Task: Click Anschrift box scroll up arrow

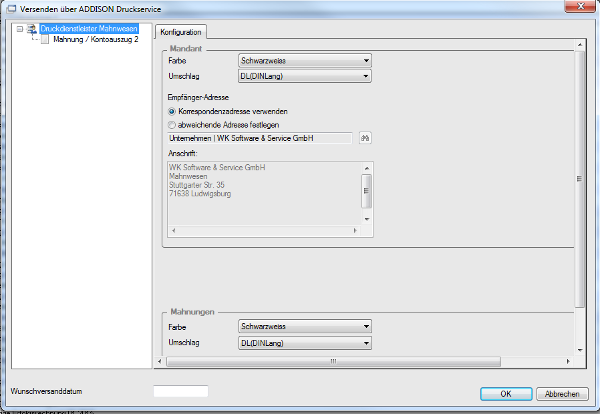Action: 367,168
